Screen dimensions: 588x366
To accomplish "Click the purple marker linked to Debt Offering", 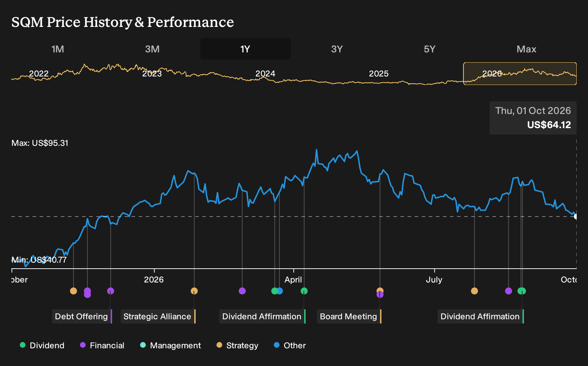I will (x=110, y=291).
